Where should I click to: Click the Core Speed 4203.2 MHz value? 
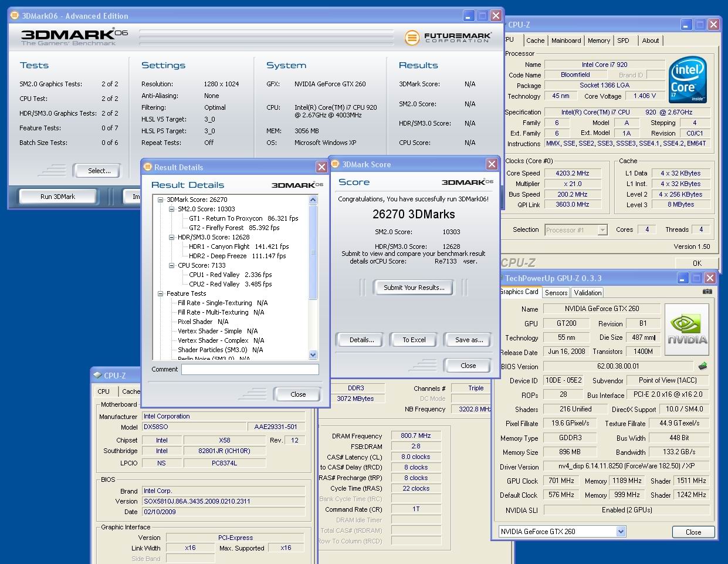(572, 173)
